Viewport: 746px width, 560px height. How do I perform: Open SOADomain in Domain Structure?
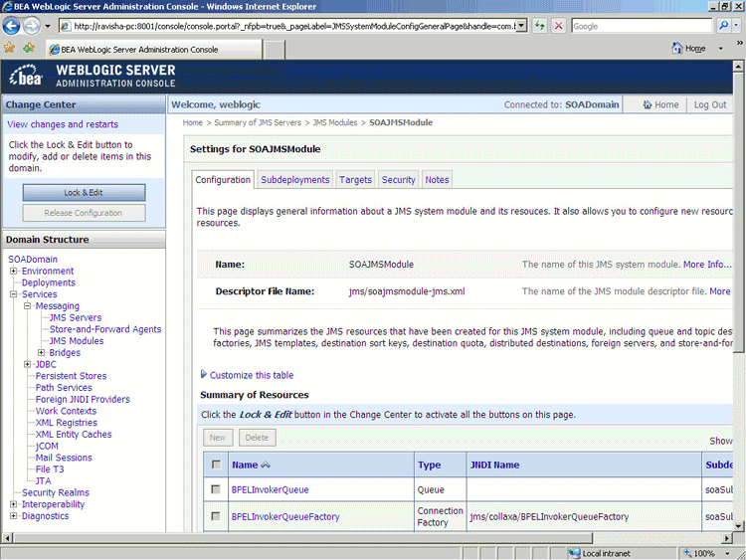pos(33,260)
